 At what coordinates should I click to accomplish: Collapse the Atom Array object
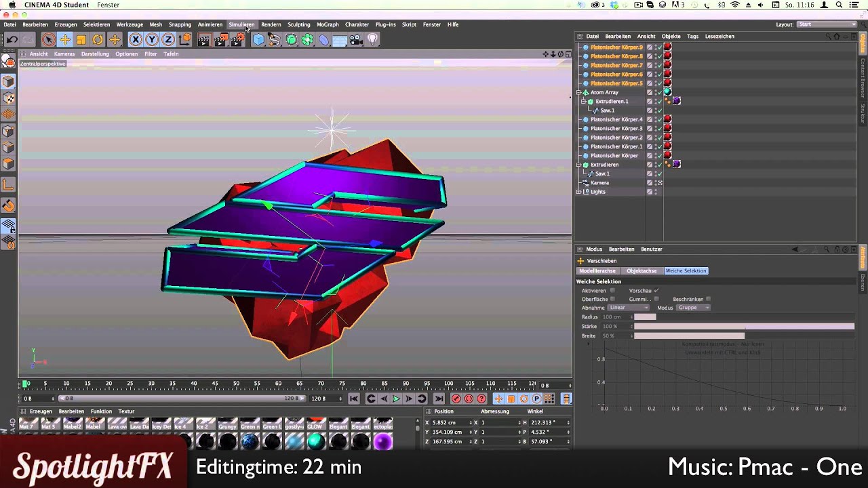(578, 92)
